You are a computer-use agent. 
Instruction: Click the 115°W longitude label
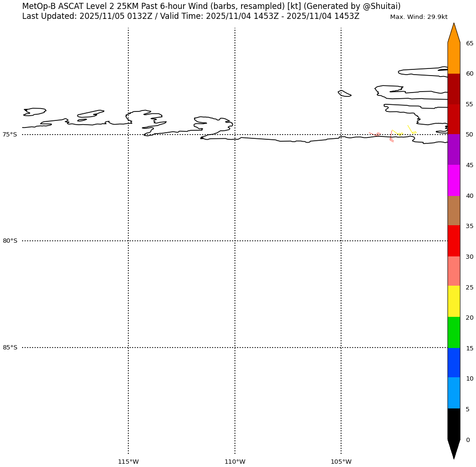pyautogui.click(x=128, y=461)
